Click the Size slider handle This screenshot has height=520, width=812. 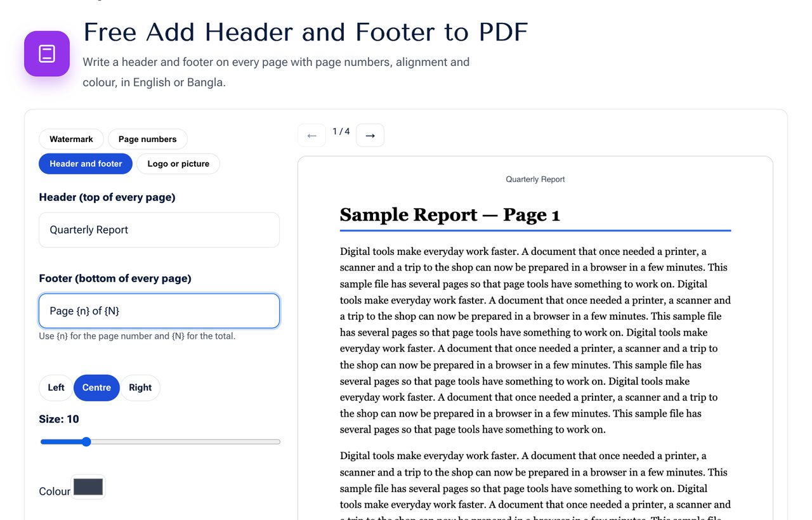[x=86, y=442]
